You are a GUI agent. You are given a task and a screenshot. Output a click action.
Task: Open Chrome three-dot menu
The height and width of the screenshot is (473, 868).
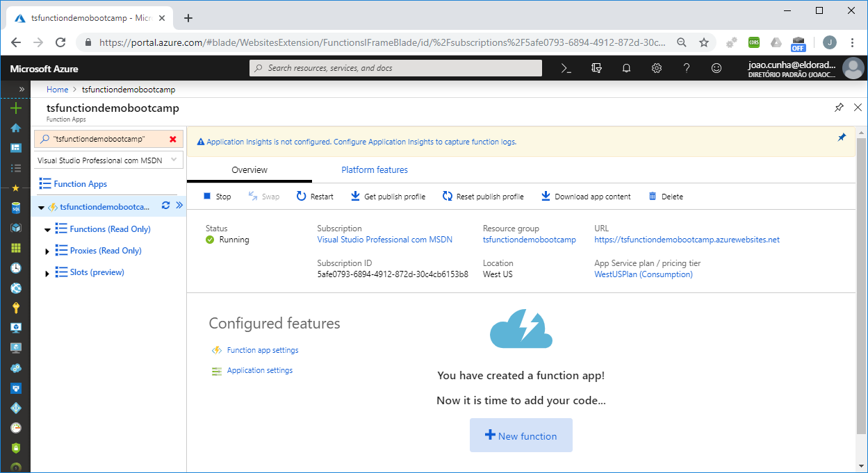coord(853,42)
